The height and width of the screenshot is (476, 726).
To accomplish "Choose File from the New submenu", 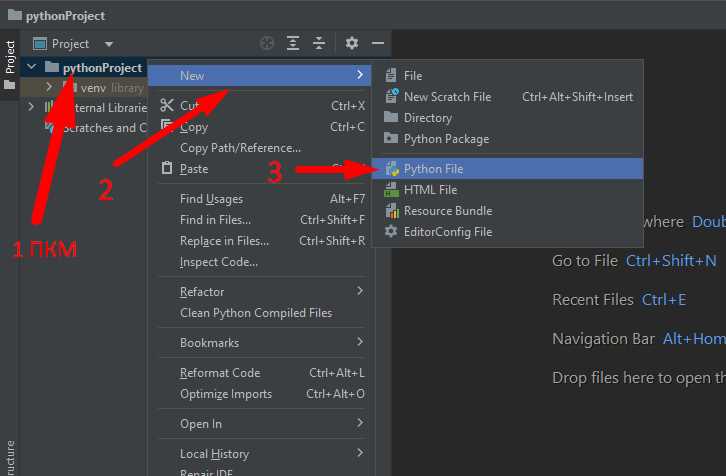I will pyautogui.click(x=507, y=75).
